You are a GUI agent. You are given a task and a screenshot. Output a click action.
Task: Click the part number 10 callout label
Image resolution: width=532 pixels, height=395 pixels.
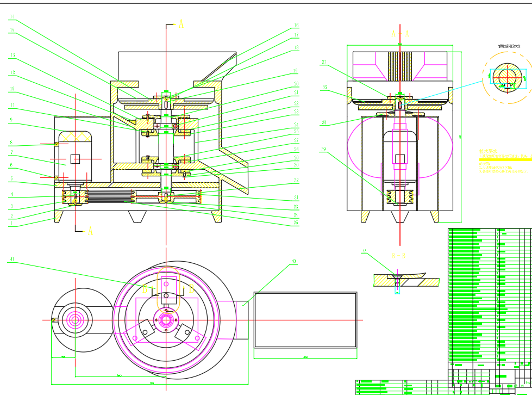12,89
